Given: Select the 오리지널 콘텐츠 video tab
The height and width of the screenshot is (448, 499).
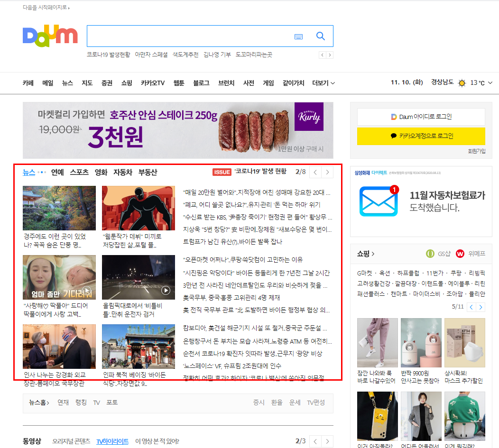Looking at the screenshot, I should point(71,441).
